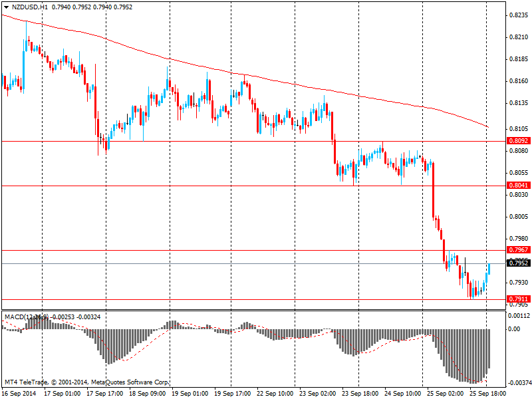The width and height of the screenshot is (532, 399).
Task: Select the NZDUSD,H1 chart title text
Action: (30, 7)
